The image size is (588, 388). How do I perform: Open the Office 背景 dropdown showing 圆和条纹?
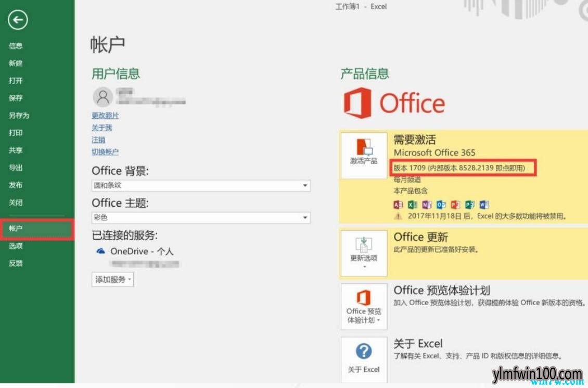click(x=201, y=185)
